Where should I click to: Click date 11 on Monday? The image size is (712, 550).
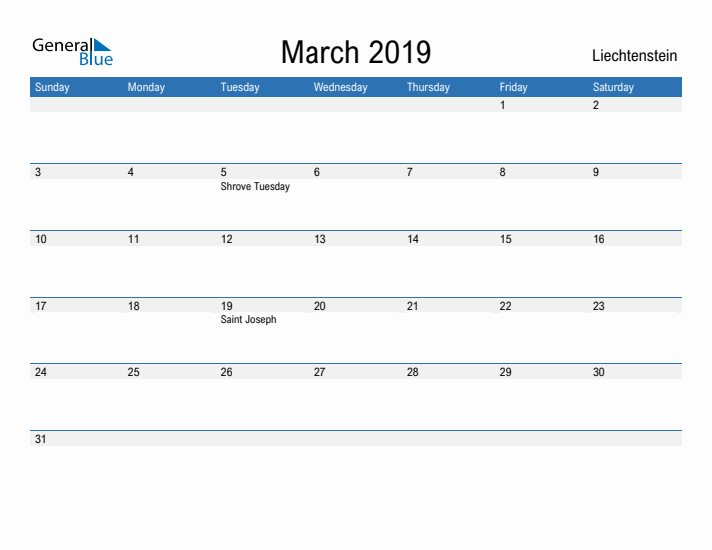point(134,239)
